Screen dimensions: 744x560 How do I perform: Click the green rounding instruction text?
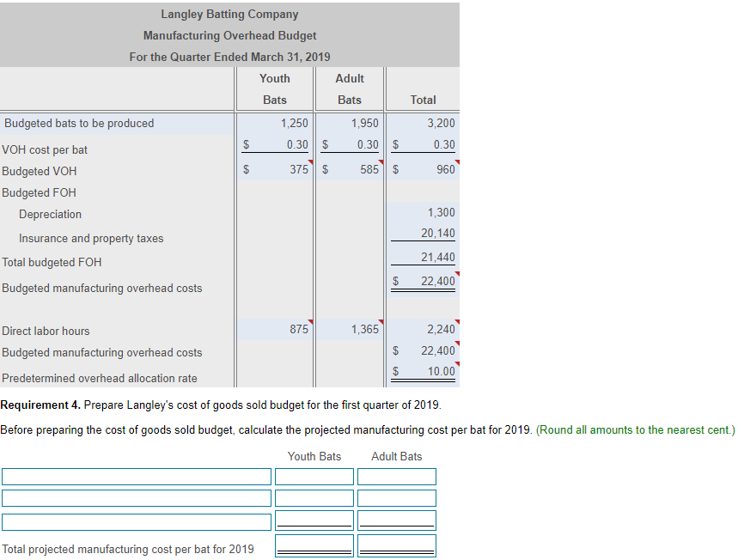point(636,430)
